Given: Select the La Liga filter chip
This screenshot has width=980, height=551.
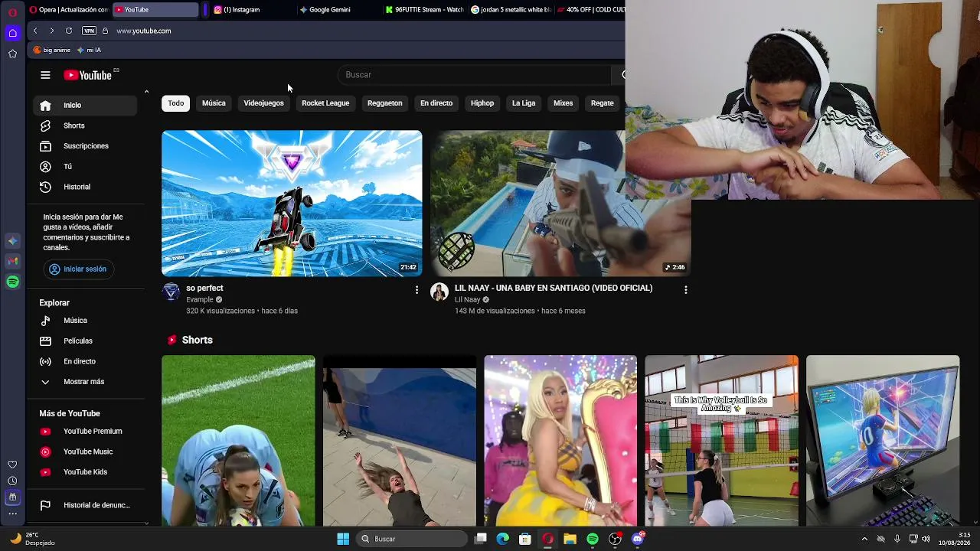Looking at the screenshot, I should tap(524, 103).
